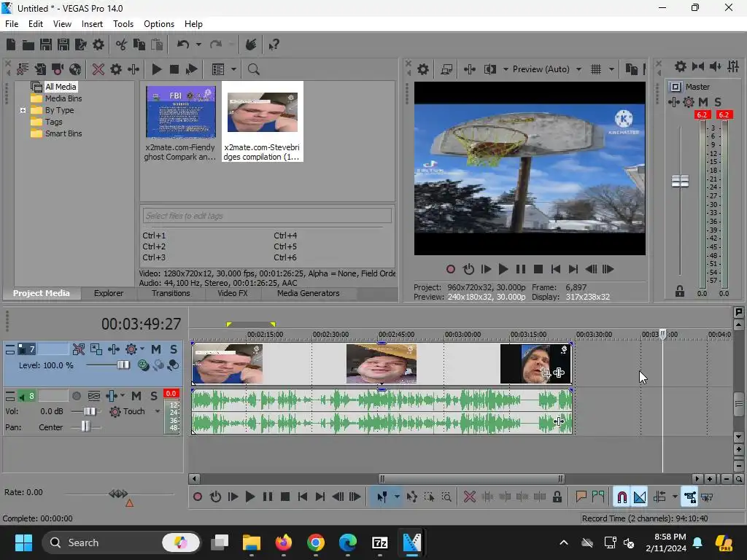The height and width of the screenshot is (560, 747).
Task: Adjust audio track 8 Vol slider
Action: [x=90, y=411]
